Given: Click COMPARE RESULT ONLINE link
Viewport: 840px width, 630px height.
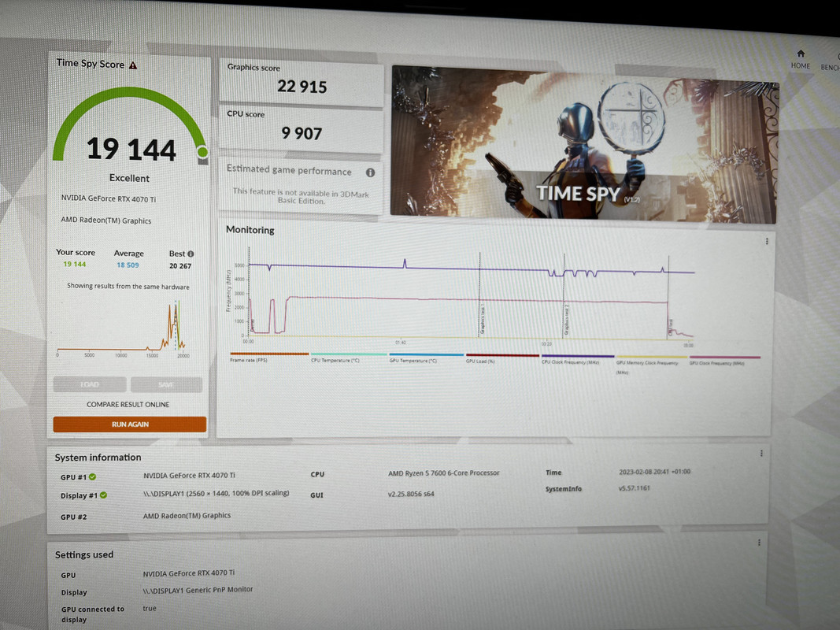Looking at the screenshot, I should pyautogui.click(x=128, y=405).
